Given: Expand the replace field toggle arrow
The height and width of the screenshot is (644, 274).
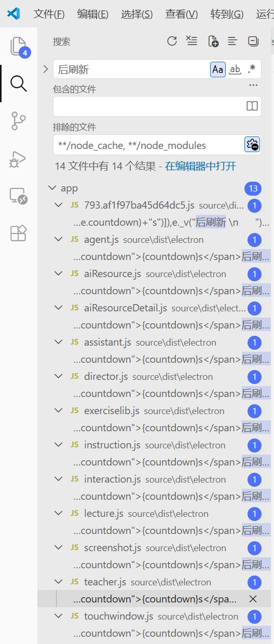Looking at the screenshot, I should pos(45,69).
